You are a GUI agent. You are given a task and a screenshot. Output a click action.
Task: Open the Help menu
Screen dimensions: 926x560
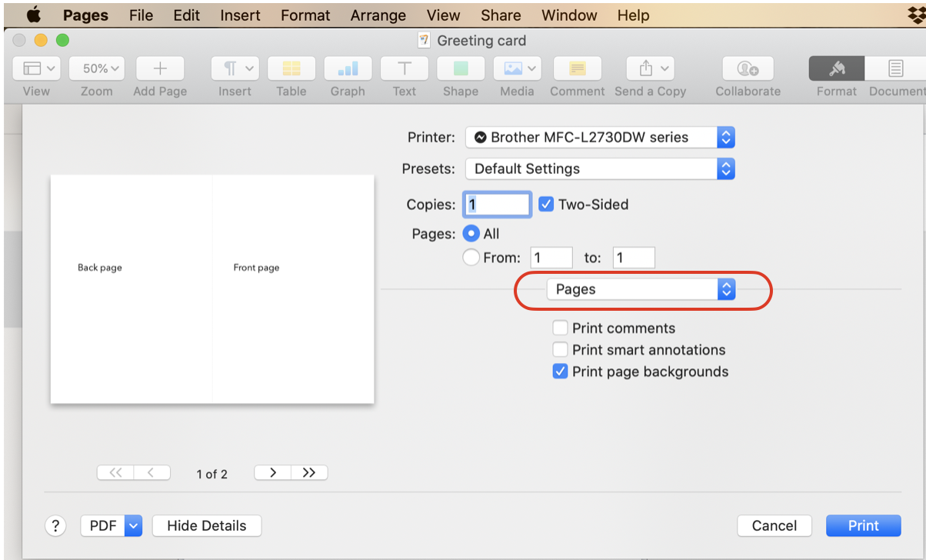[633, 15]
